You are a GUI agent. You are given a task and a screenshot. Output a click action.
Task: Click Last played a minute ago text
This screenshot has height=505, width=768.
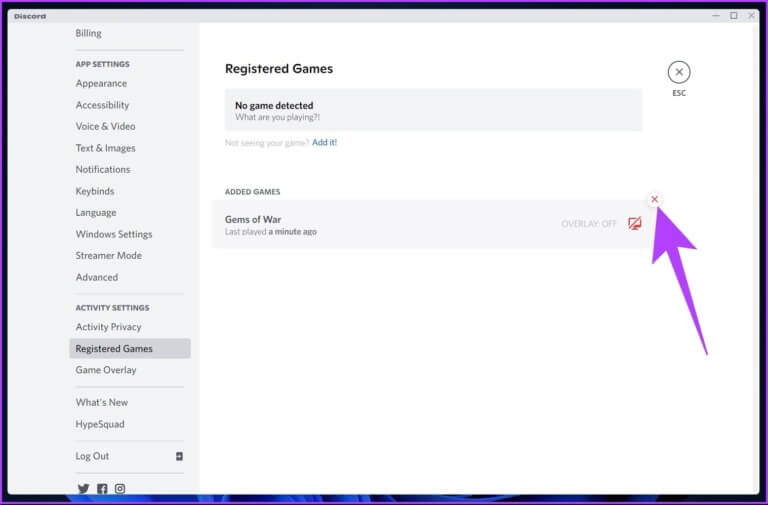(271, 232)
